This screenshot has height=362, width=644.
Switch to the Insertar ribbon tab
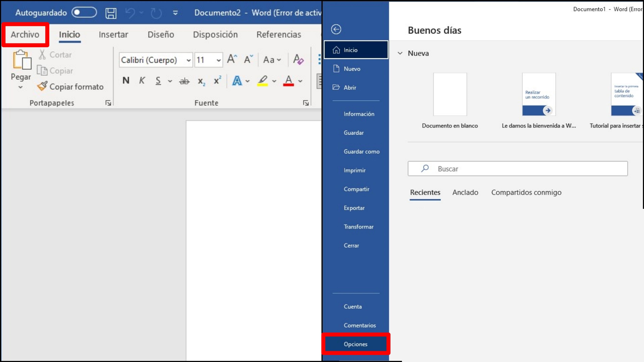pos(113,35)
